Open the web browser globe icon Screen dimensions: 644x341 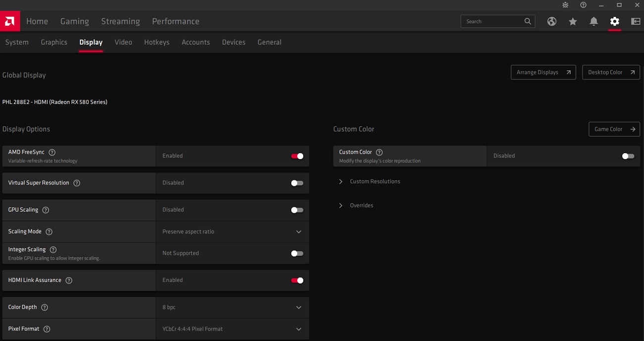552,21
